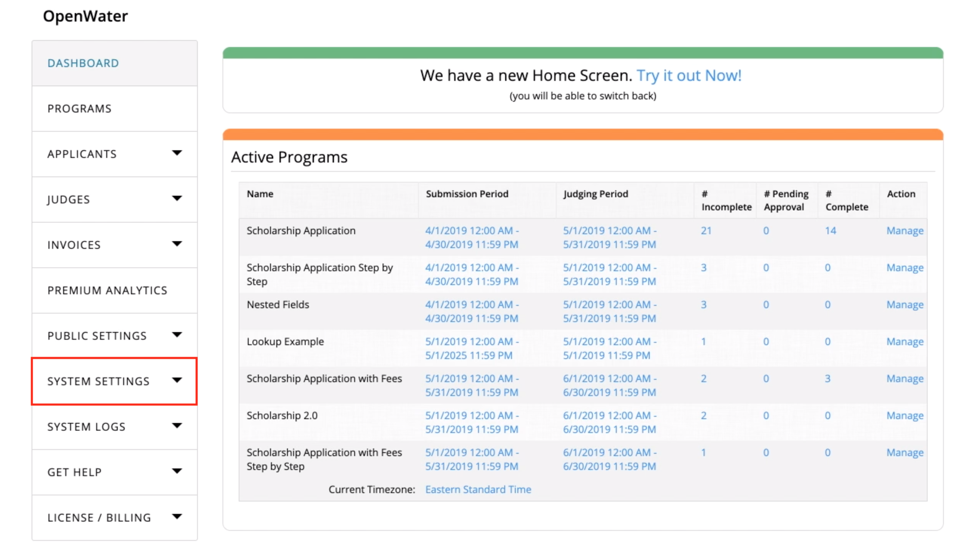
Task: Expand the System Logs dropdown arrow
Action: click(177, 426)
